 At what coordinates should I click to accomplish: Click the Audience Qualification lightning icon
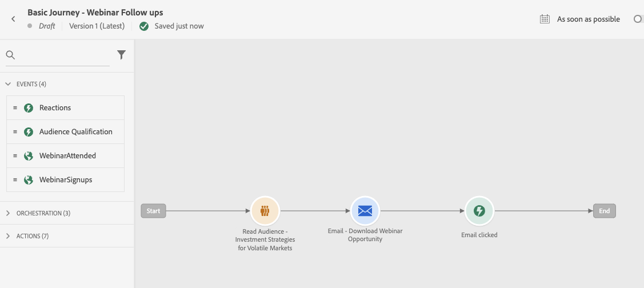pos(29,132)
